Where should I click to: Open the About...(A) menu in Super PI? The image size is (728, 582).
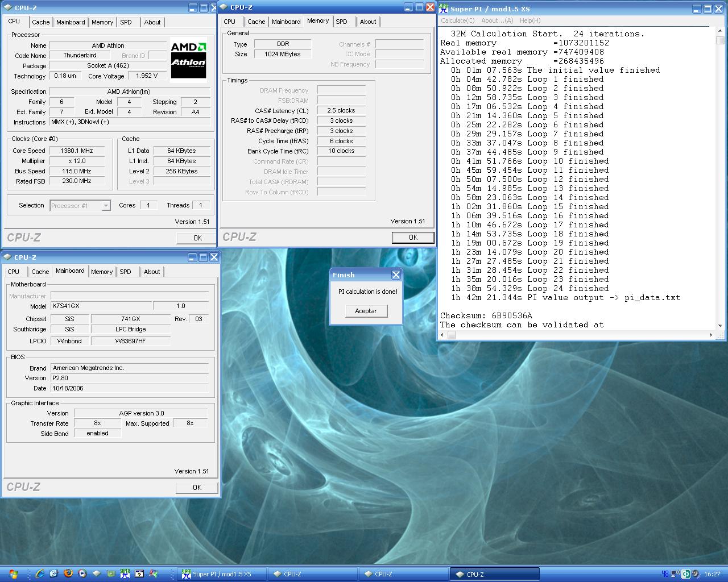click(497, 20)
